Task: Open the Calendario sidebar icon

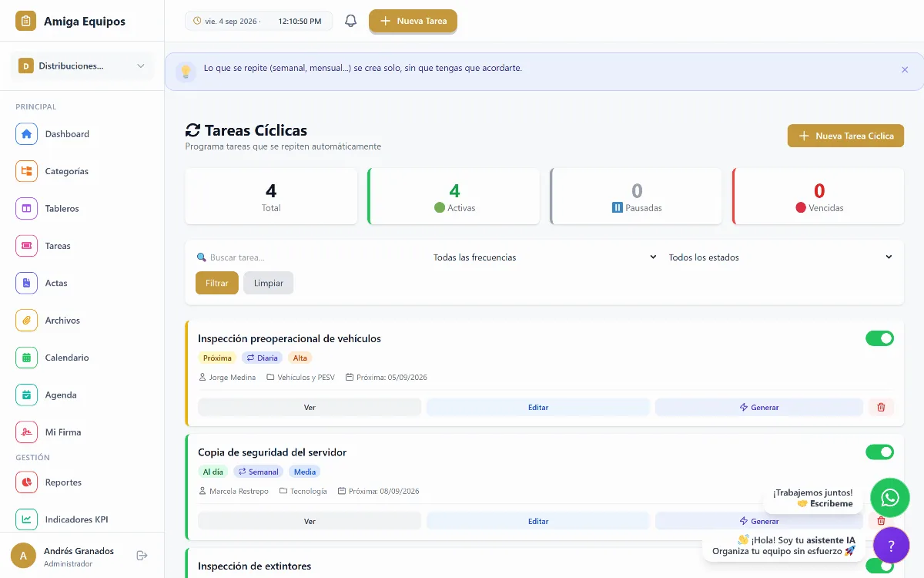Action: pos(26,358)
